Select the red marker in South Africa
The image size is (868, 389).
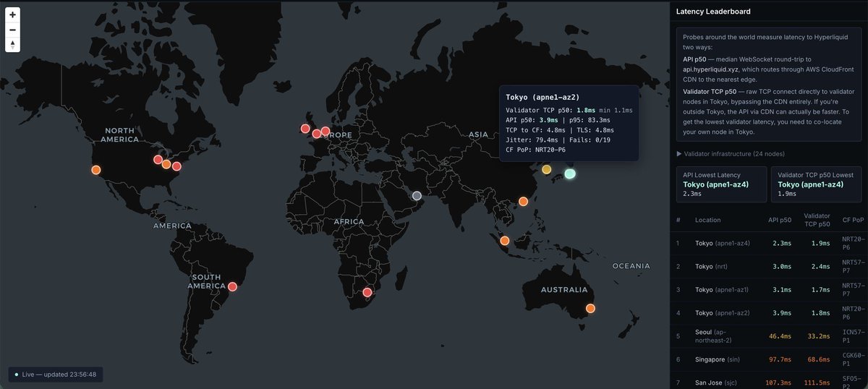[x=367, y=293]
